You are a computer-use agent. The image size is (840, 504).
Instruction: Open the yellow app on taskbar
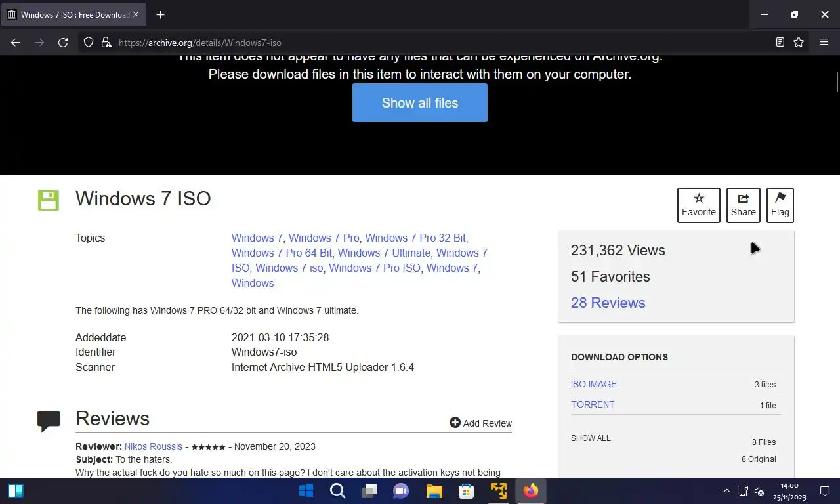tap(499, 490)
